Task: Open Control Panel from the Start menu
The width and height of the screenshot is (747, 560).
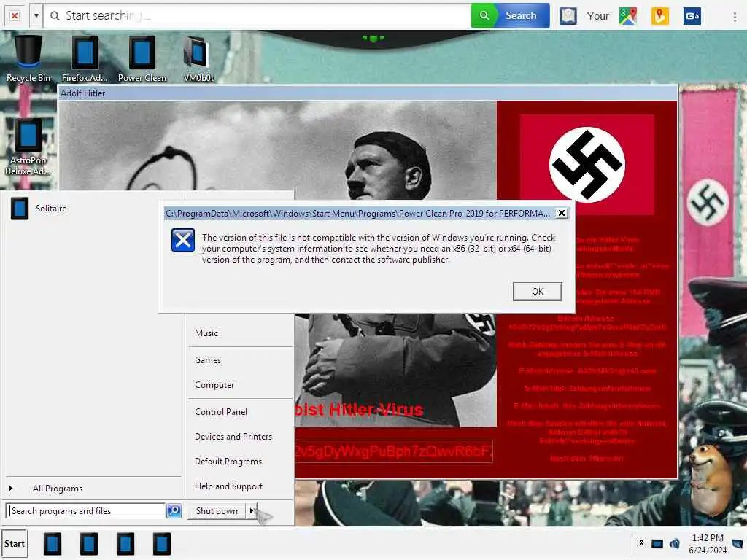Action: pos(221,412)
